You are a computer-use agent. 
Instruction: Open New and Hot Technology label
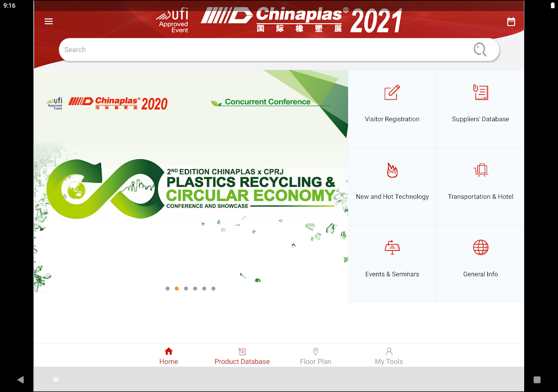(x=392, y=196)
